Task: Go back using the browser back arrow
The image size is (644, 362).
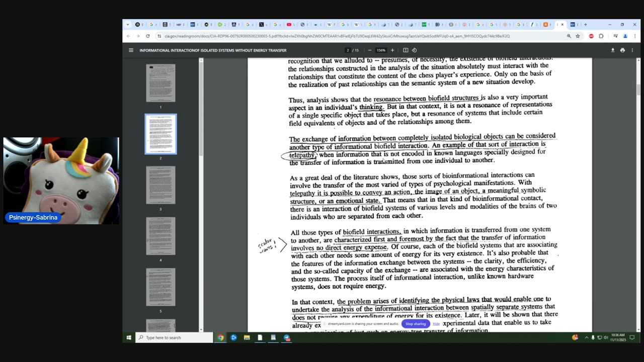Action: coord(128,36)
